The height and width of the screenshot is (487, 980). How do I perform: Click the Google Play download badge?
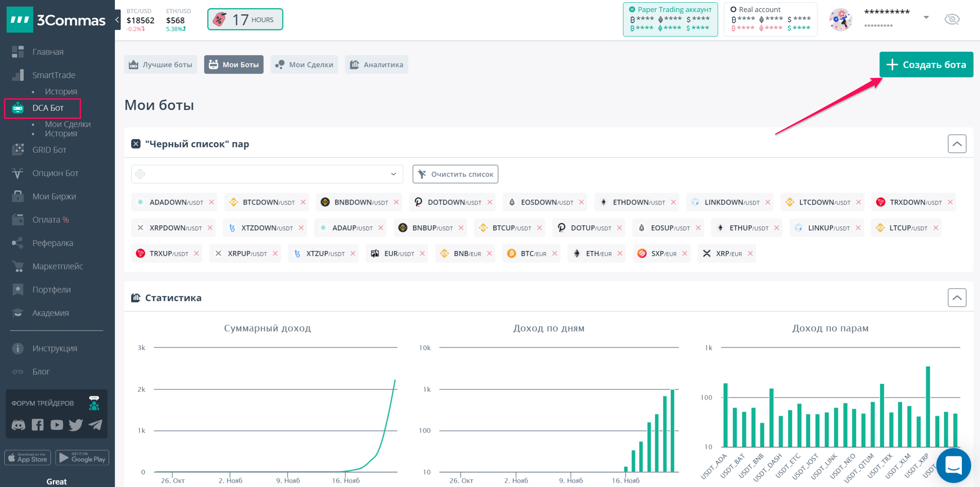point(82,457)
